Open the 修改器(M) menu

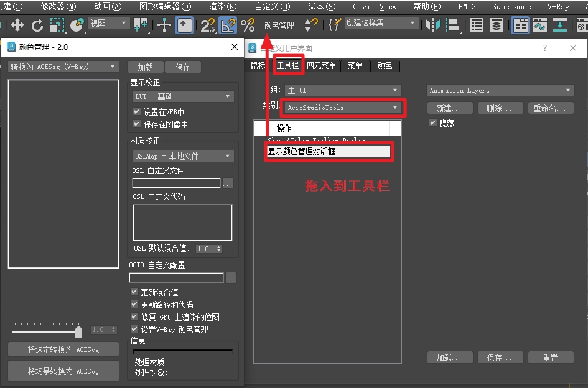(x=58, y=7)
